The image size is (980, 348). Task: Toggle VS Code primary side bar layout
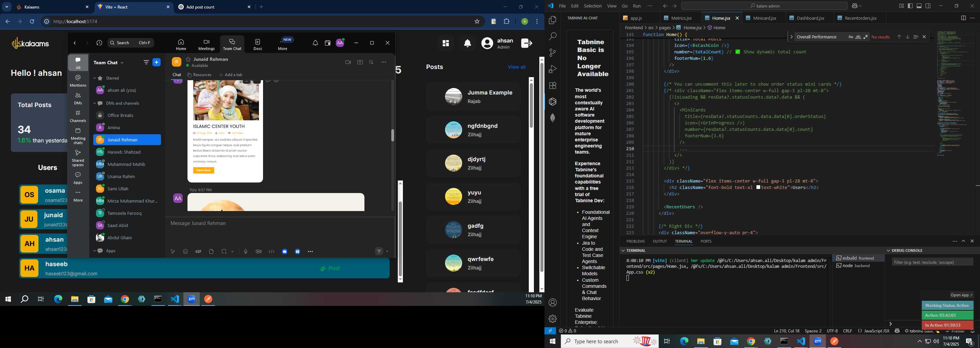coord(910,6)
